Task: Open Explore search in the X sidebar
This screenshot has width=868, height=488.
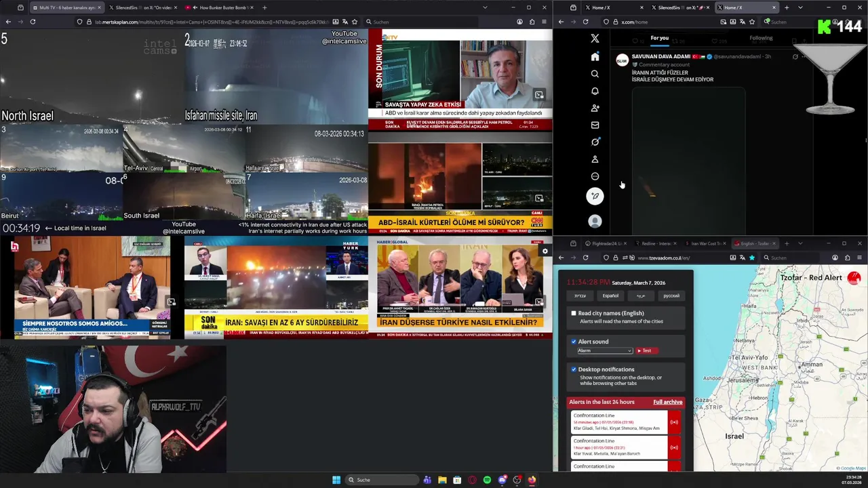Action: [595, 74]
